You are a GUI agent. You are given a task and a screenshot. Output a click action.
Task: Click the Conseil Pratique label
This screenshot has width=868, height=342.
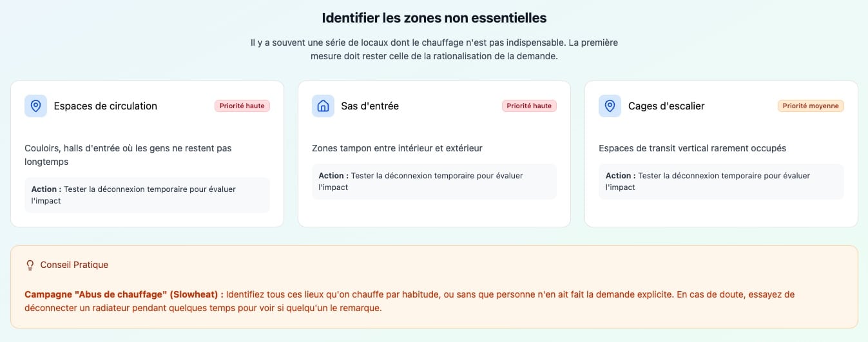tap(74, 265)
